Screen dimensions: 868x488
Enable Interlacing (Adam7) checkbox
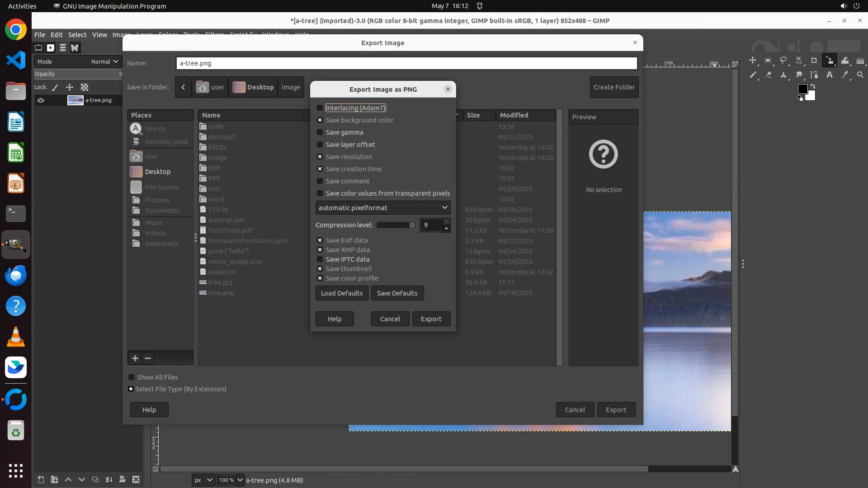(320, 108)
